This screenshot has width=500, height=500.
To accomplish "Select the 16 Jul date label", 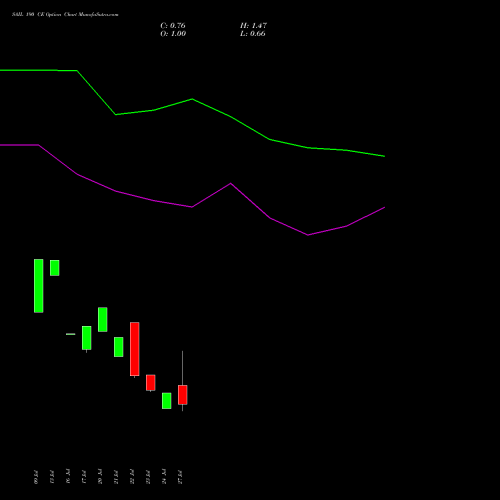I will tap(68, 477).
